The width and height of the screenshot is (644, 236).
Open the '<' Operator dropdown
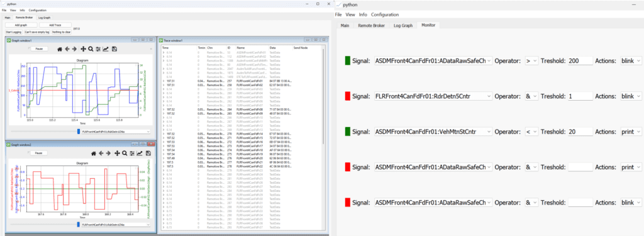tap(531, 132)
